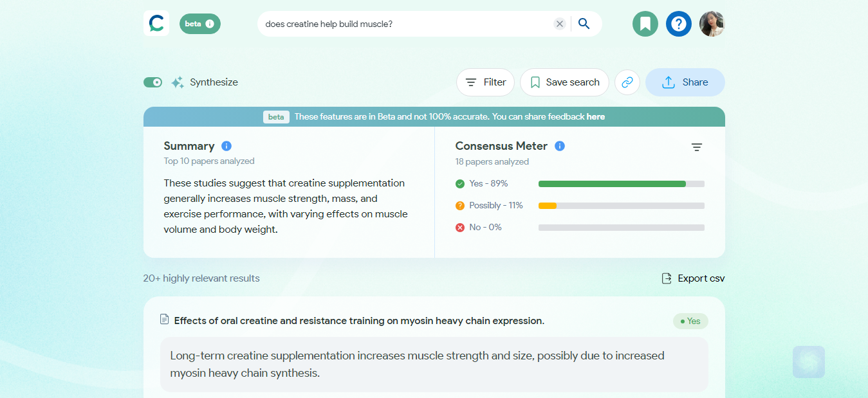Click the Consensus Meter info icon
Screen dimensions: 868x398
point(560,146)
